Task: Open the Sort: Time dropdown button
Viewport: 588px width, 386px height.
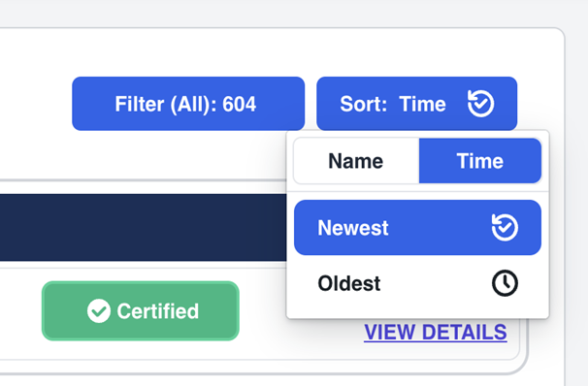Action: (416, 104)
